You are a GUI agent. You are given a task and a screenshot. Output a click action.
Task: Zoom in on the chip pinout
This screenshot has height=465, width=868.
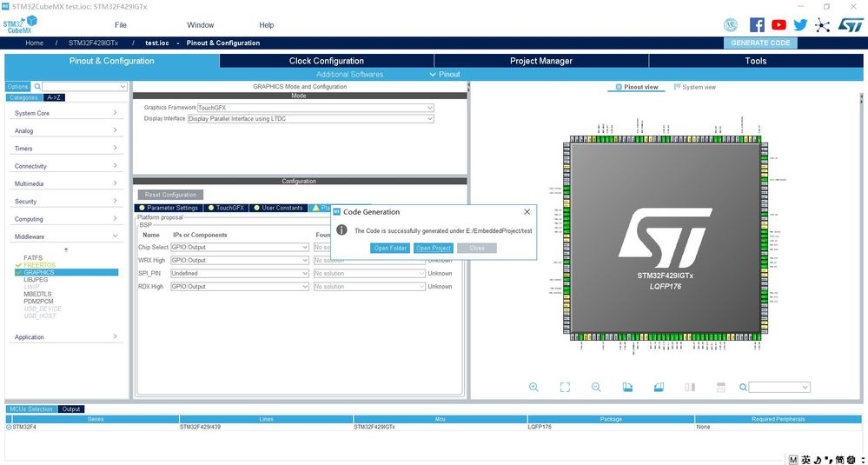pos(533,387)
